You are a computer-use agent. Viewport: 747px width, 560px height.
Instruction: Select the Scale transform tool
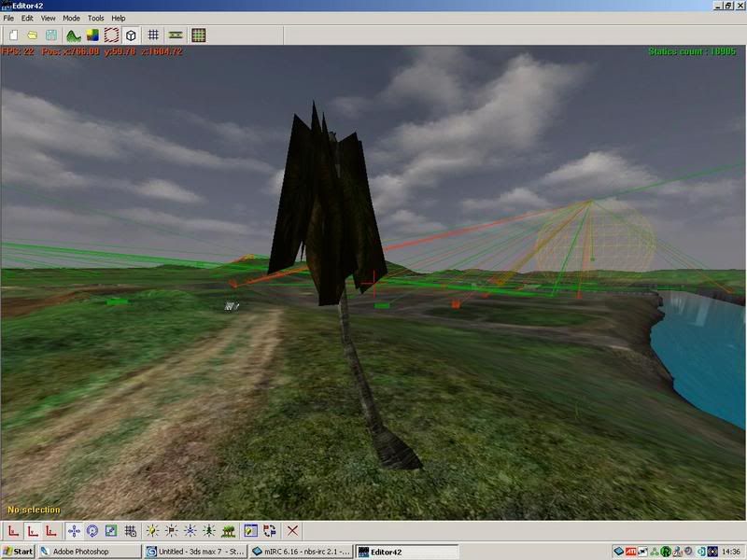point(111,530)
